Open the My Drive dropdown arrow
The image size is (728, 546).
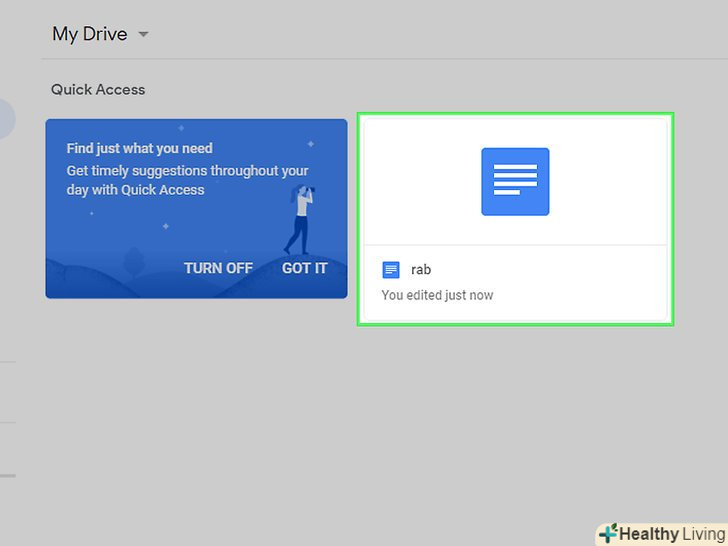click(143, 34)
